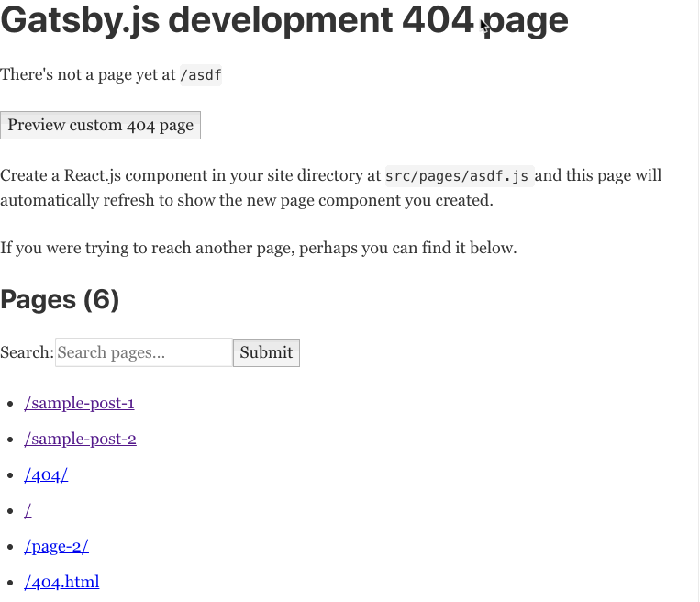Click the "automatically refresh" paragraph line
Viewport: 700px width, 602px height.
tap(246, 200)
